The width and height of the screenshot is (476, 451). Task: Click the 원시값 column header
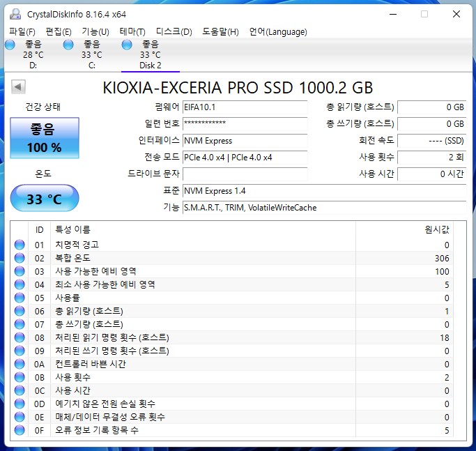(x=404, y=230)
